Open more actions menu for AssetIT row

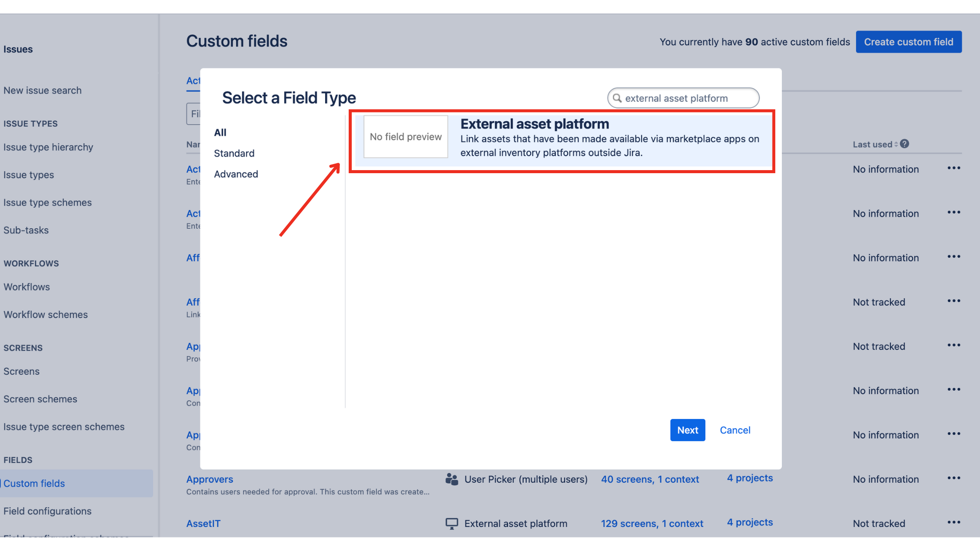pyautogui.click(x=954, y=522)
